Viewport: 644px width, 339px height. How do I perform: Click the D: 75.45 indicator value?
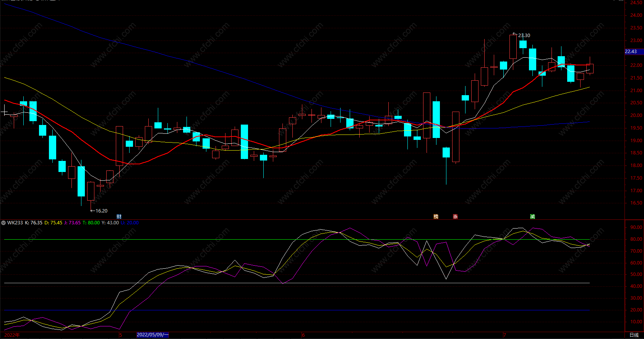tap(53, 223)
